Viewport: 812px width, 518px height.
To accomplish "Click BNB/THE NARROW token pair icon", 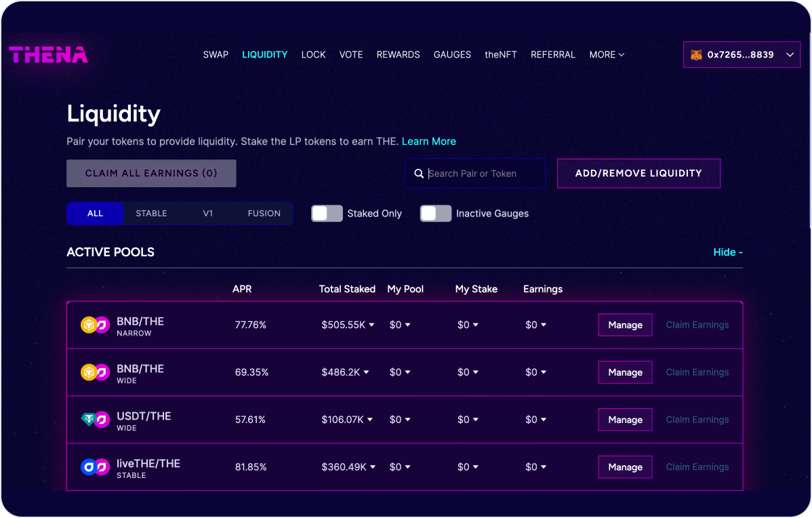I will tap(96, 325).
